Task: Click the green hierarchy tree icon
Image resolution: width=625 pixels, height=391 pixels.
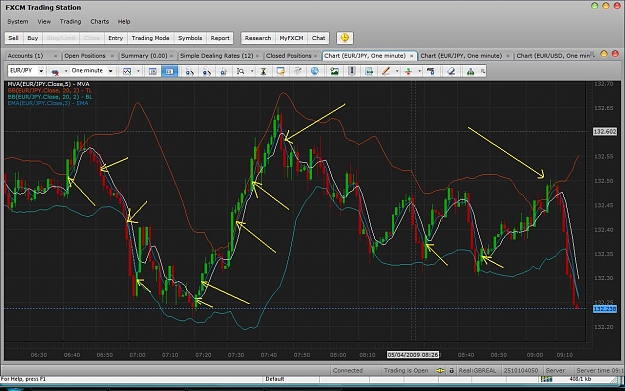Action: 470,71
